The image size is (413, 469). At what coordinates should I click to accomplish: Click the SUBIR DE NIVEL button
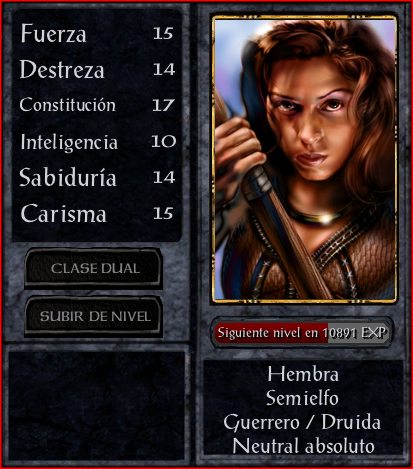(94, 316)
